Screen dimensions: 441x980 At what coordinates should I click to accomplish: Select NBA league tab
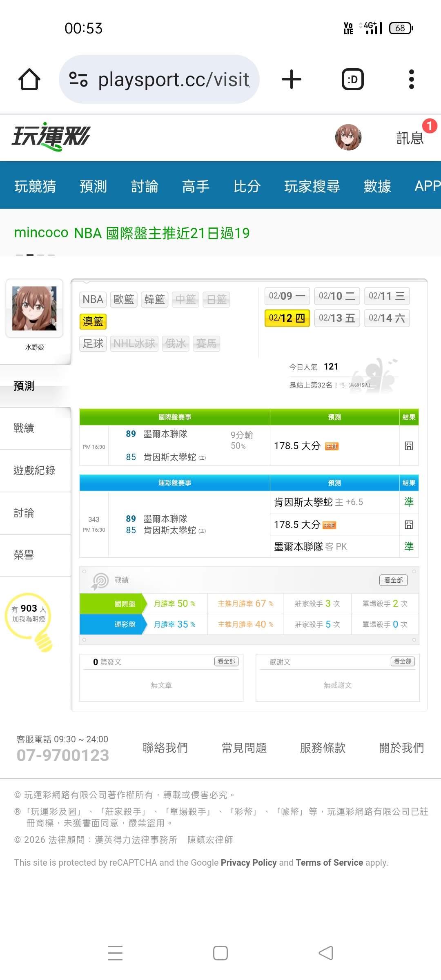[x=93, y=299]
